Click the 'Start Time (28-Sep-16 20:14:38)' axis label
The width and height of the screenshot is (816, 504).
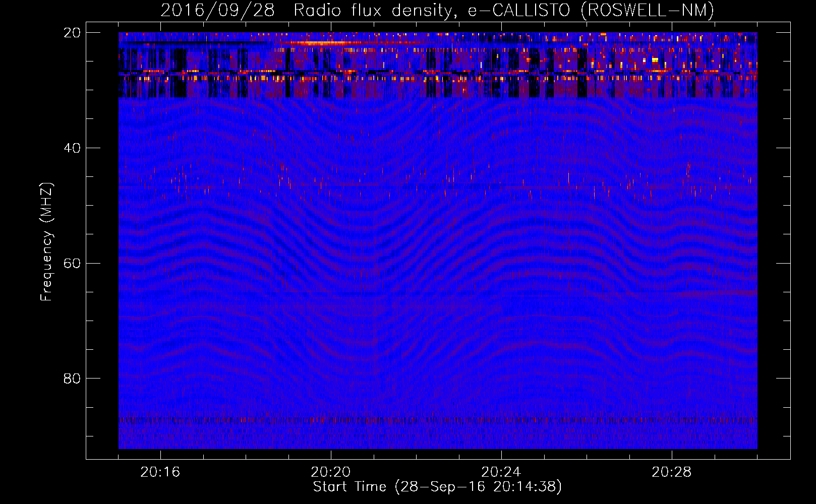[x=437, y=487]
